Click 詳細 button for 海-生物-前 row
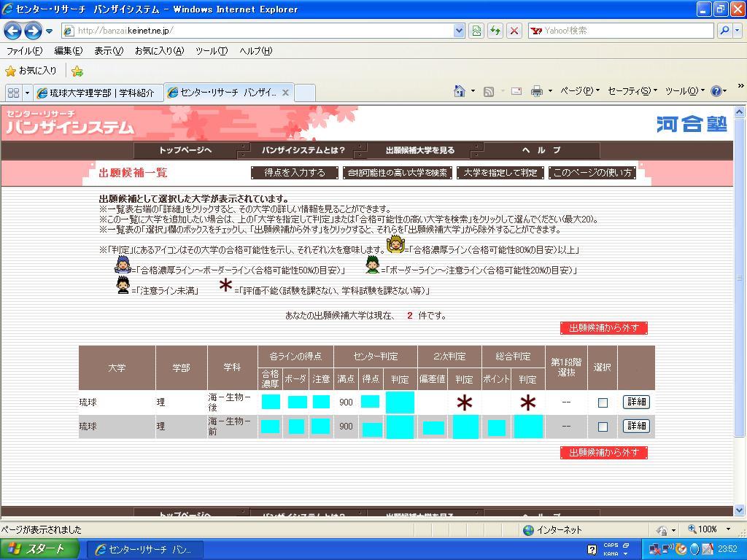 [636, 426]
